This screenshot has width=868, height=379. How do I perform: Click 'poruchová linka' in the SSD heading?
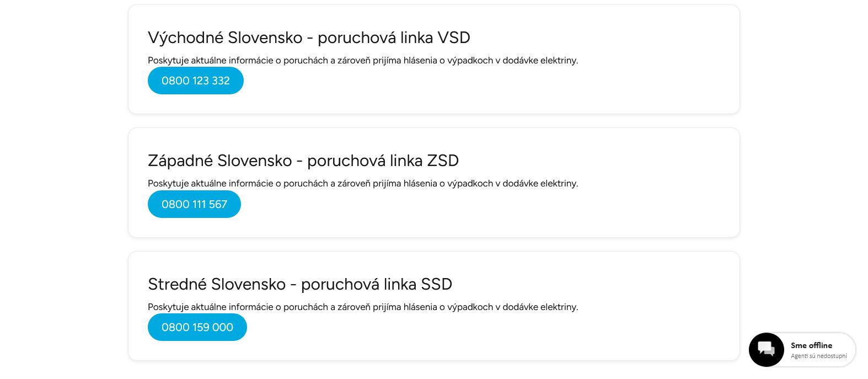358,284
